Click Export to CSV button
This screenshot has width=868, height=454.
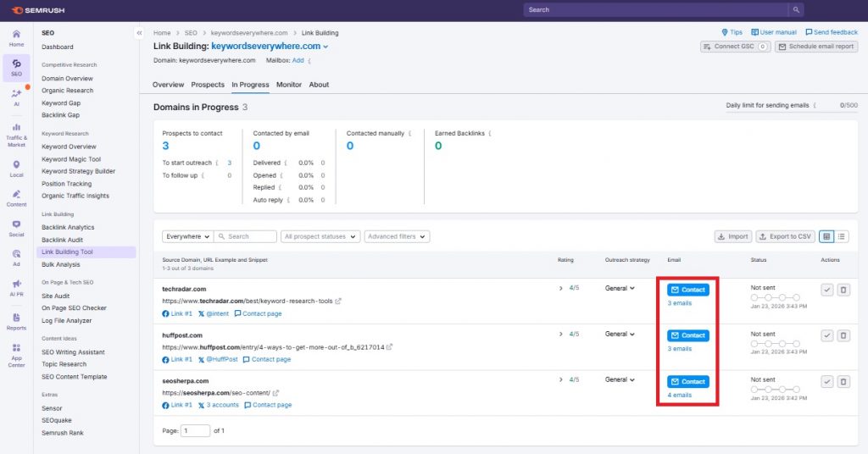pos(785,236)
